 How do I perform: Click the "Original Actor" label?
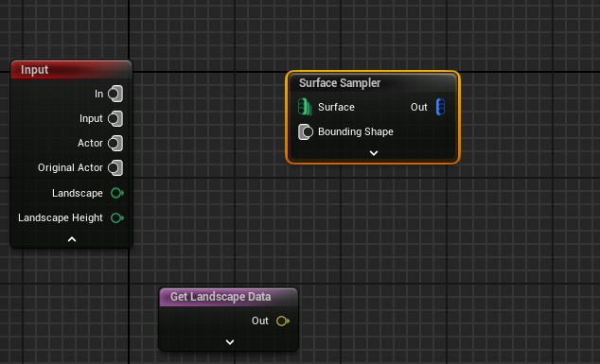click(x=70, y=167)
